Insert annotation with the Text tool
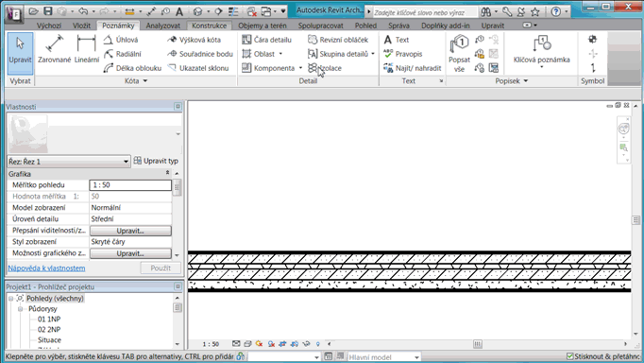This screenshot has width=644, height=363. click(x=397, y=40)
